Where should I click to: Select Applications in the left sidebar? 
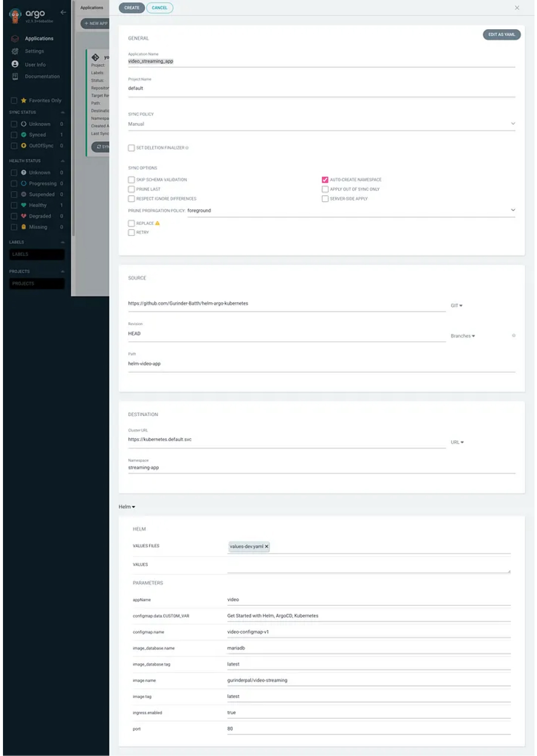[x=40, y=38]
